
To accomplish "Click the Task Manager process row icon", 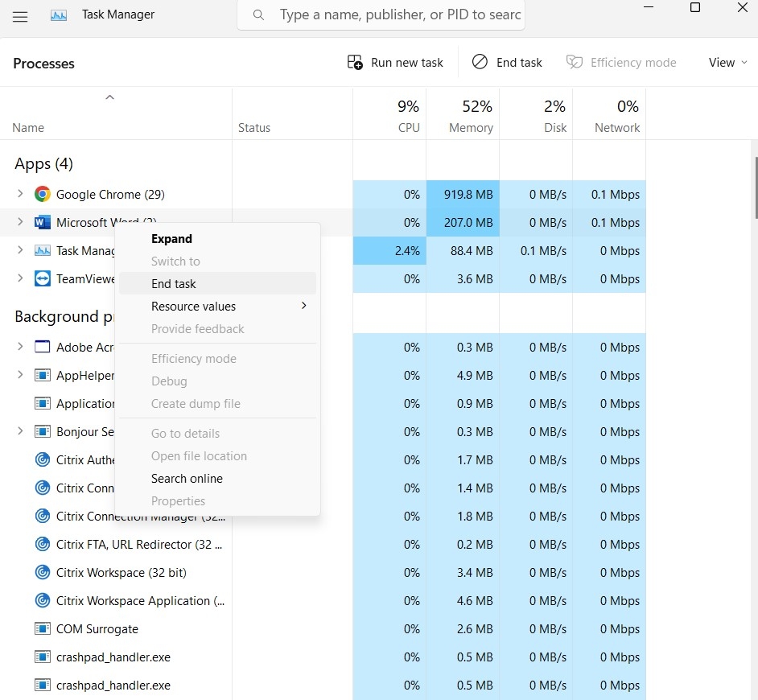I will pos(43,250).
